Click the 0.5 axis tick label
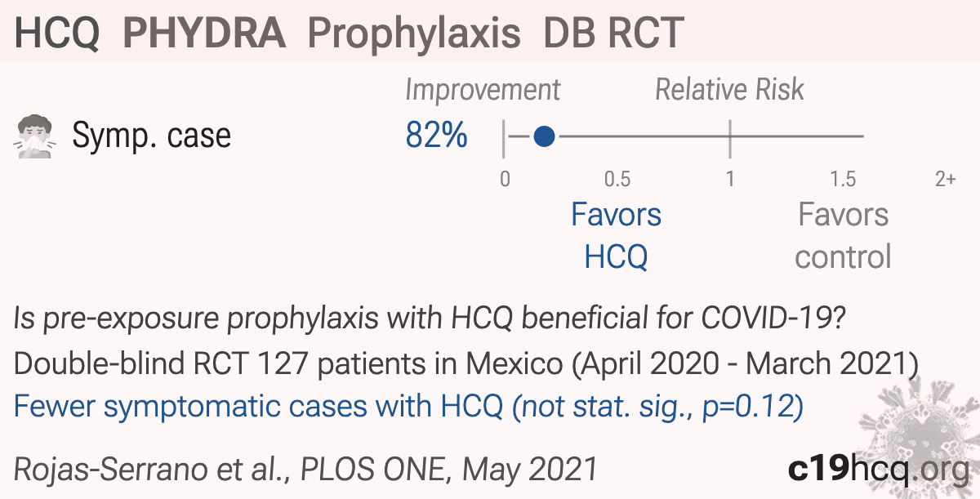980x499 pixels. (x=617, y=180)
